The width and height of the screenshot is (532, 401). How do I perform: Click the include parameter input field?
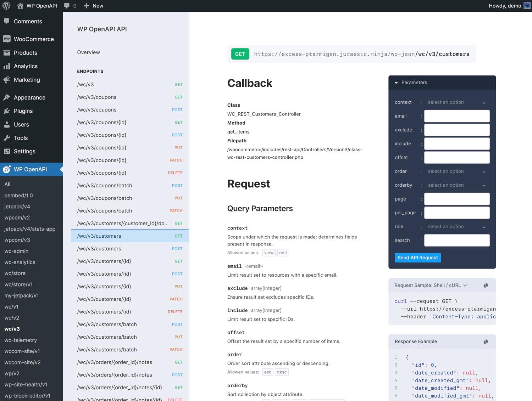tap(457, 144)
